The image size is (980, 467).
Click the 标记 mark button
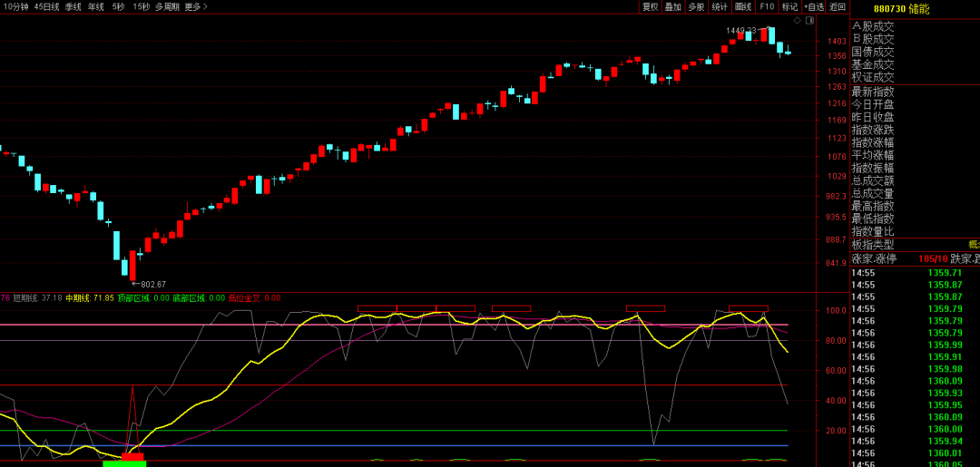coord(790,6)
